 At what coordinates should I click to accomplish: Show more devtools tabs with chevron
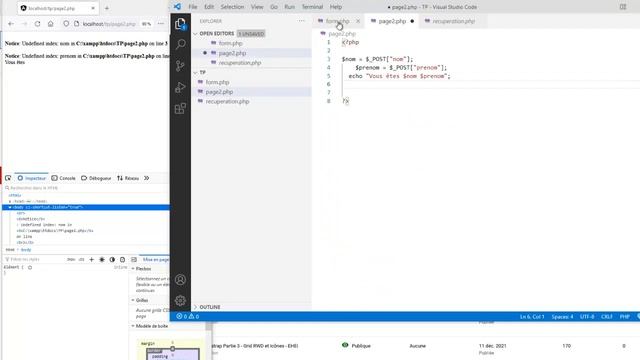(x=146, y=178)
